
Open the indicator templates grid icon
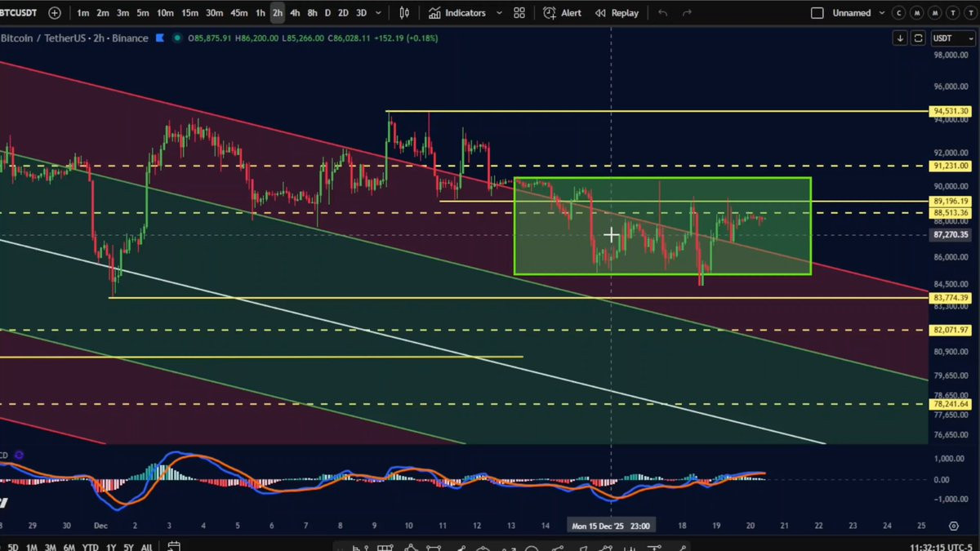click(519, 13)
